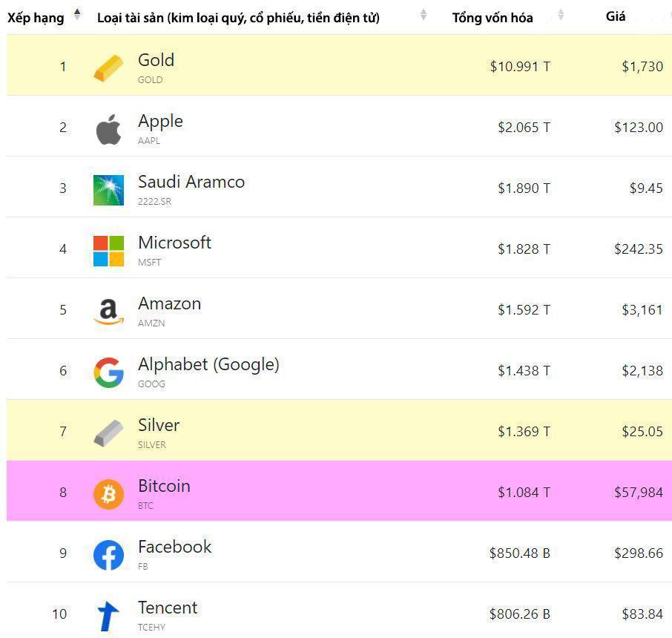Screen dimensions: 672x638
Task: Select Bitcoin's $57,984 price cell
Action: click(638, 493)
